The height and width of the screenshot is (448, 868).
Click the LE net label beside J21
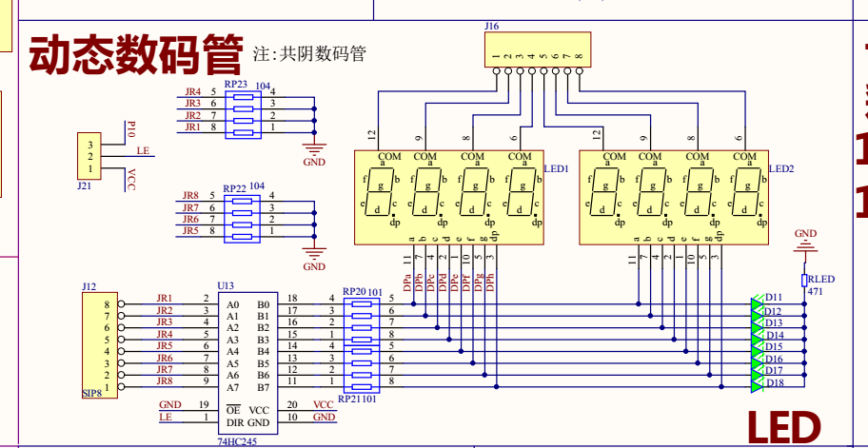click(x=142, y=150)
